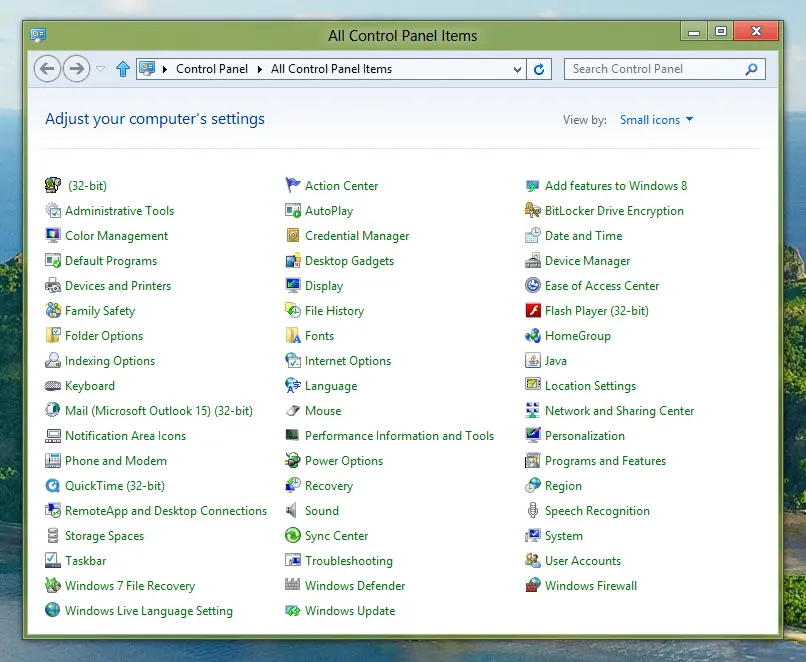Click the Java coffee cup icon

click(533, 361)
